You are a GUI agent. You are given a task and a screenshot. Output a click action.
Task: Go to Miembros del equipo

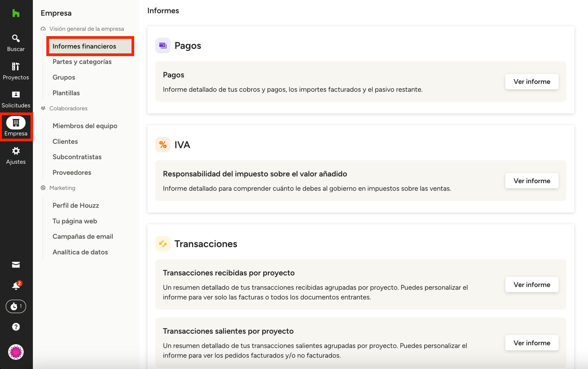[x=85, y=126]
